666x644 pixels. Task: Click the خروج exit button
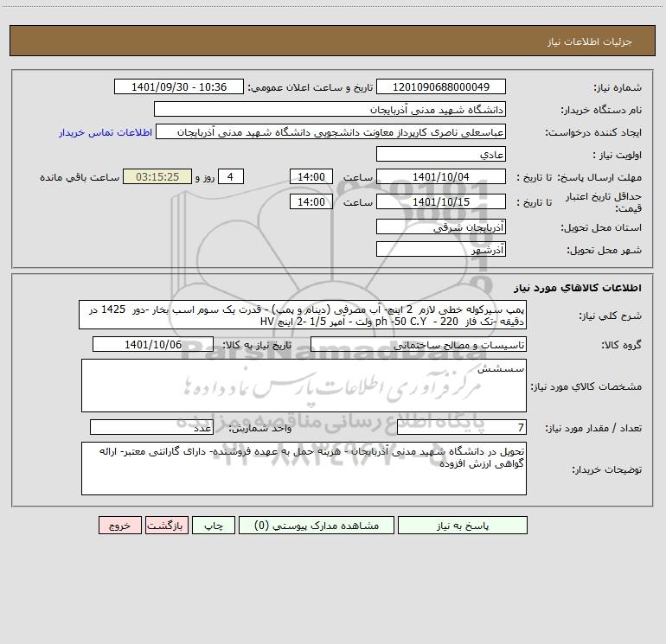click(x=119, y=525)
